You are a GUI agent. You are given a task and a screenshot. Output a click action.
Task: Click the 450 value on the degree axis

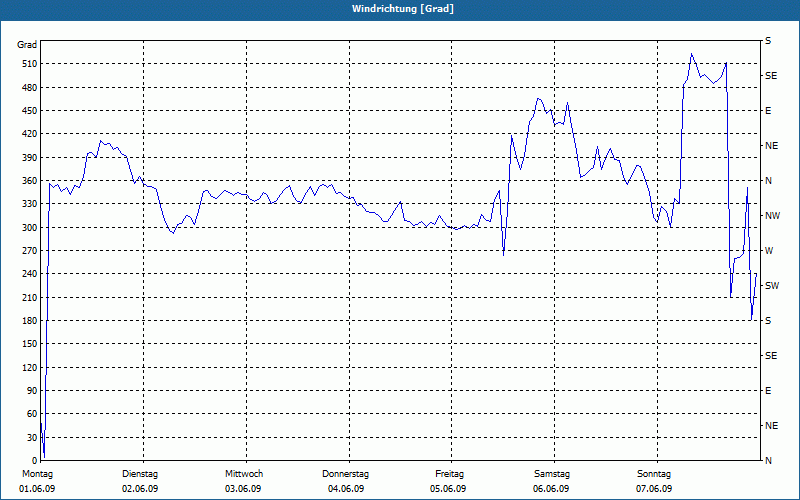tap(29, 111)
